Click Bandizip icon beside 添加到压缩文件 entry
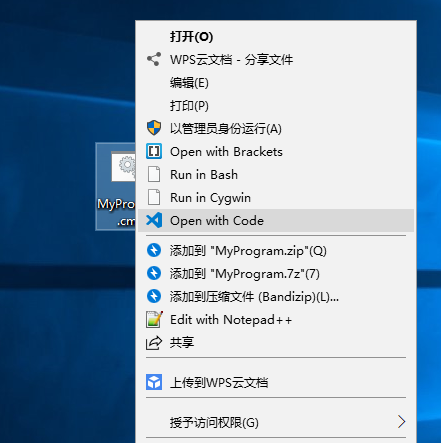Viewport: 441px width, 443px height. point(154,296)
